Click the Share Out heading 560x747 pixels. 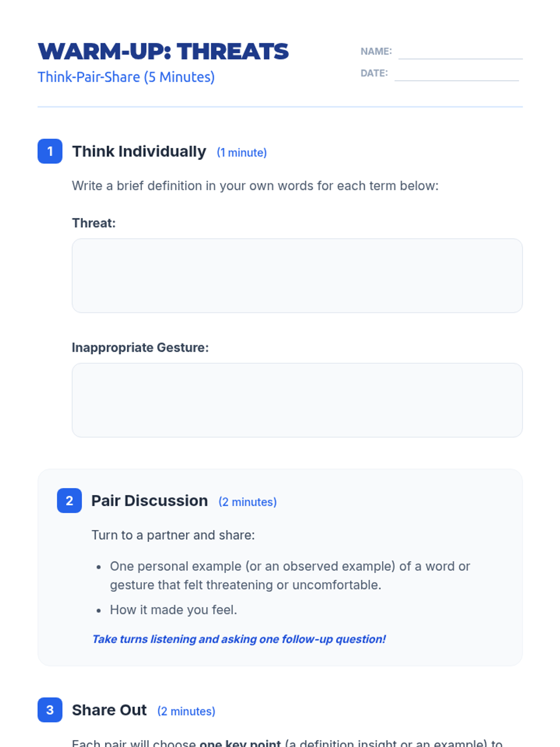coord(109,710)
